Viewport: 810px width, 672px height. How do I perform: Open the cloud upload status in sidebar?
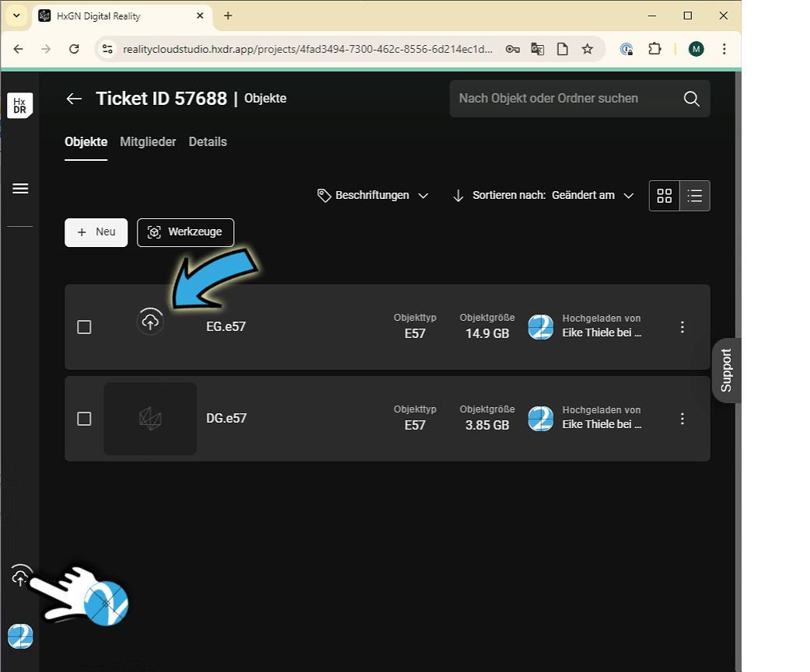(20, 576)
